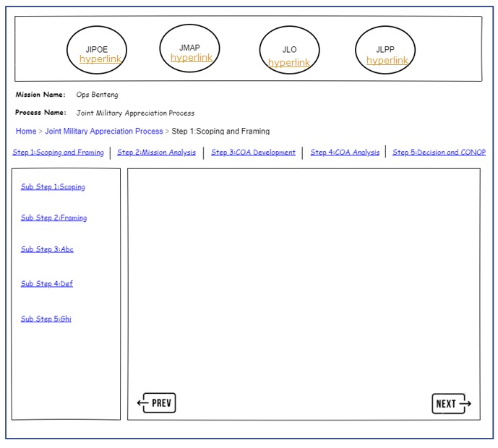Viewport: 498px width, 448px height.
Task: Click the Ops Benteng mission name text
Action: (97, 95)
